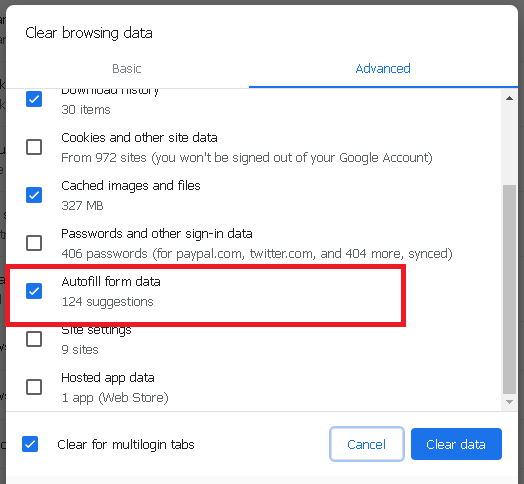Click the Autofill form data label
Viewport: 524px width, 484px height.
(111, 281)
